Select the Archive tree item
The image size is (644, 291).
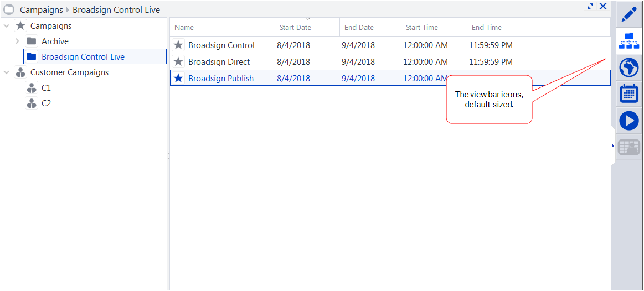(55, 41)
